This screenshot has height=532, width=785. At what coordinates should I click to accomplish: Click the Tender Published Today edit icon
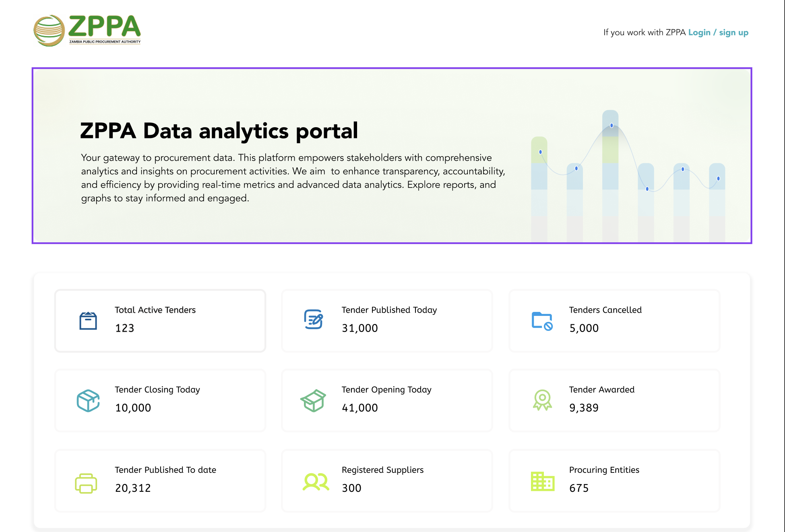click(x=314, y=320)
